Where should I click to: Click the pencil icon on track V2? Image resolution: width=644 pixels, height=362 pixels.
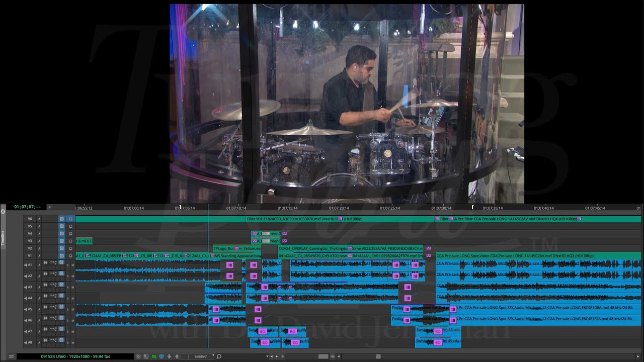coord(39,248)
